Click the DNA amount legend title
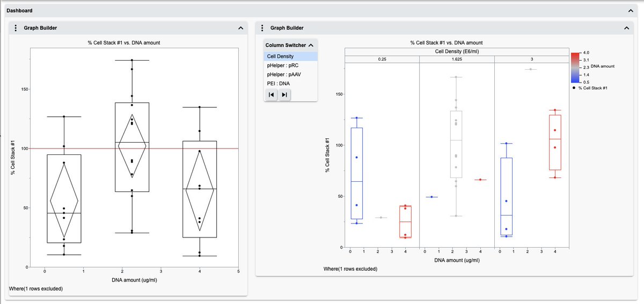The width and height of the screenshot is (644, 304). click(x=602, y=66)
